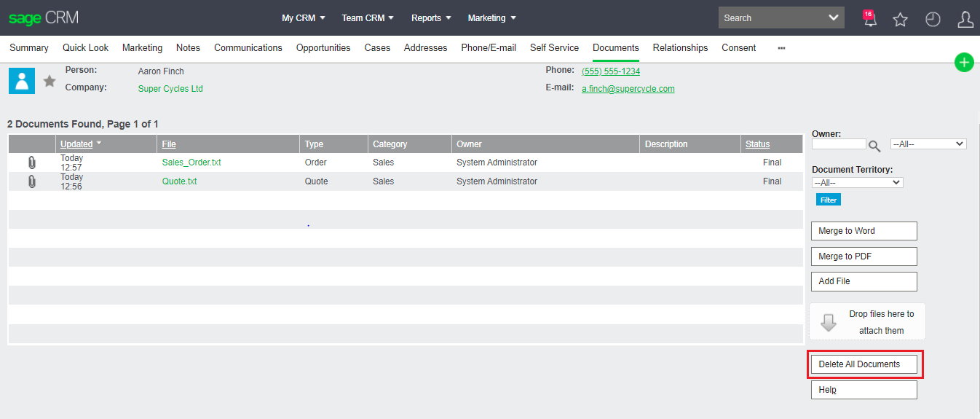Viewport: 980px width, 419px height.
Task: Open the Document Territory dropdown
Action: [x=857, y=183]
